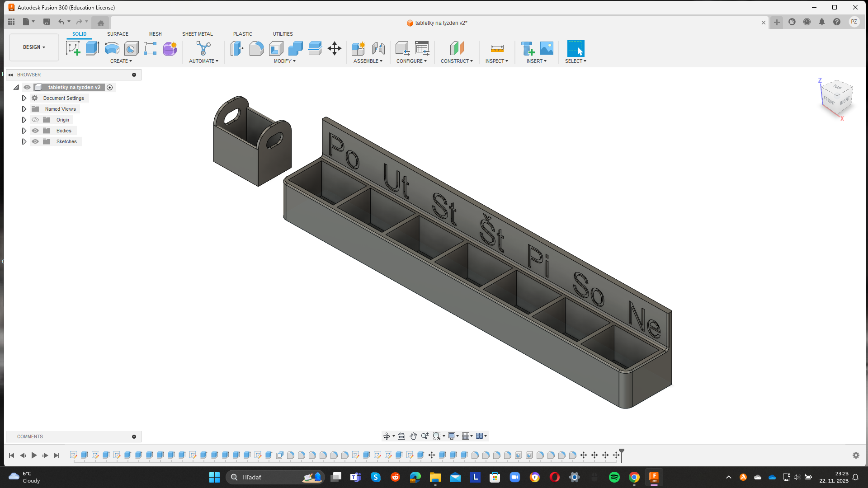
Task: Select the Create Form tool
Action: tap(170, 48)
